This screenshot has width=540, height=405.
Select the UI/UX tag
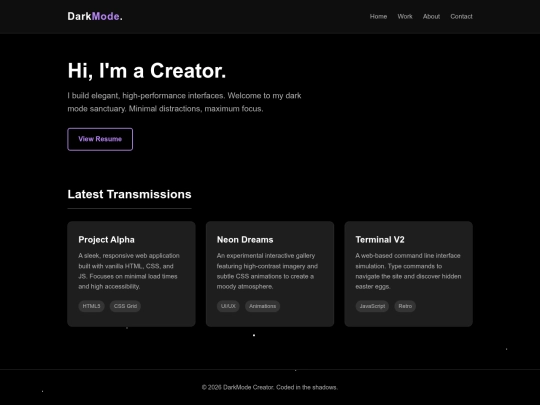pos(228,306)
